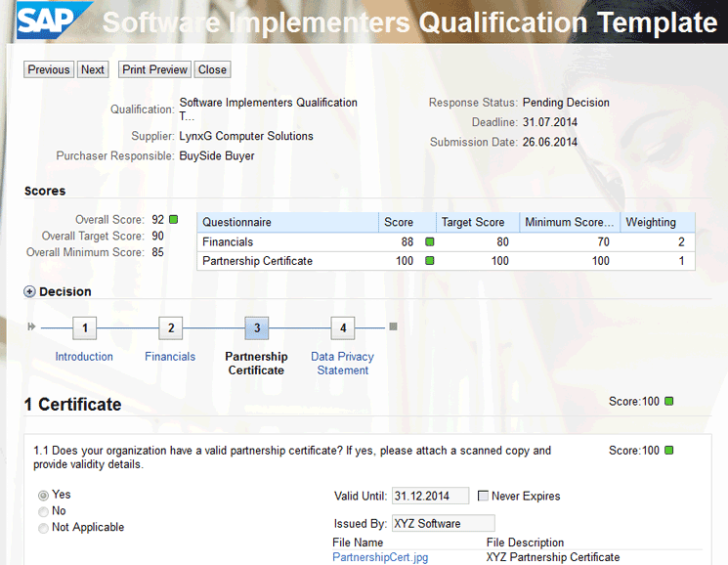Choose the Not Applicable radio option
Viewport: 728px width, 565px height.
coord(43,528)
